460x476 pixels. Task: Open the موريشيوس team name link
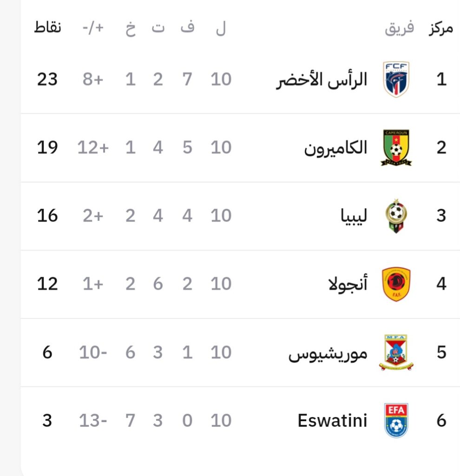[328, 353]
